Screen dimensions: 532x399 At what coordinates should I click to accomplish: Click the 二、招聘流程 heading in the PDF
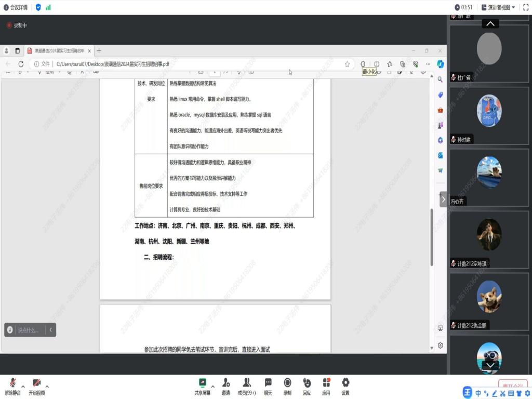point(159,257)
